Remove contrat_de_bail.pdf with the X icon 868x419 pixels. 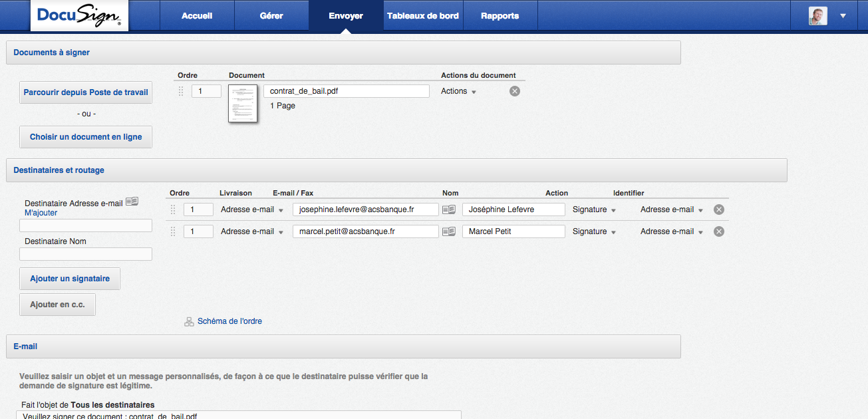coord(515,91)
